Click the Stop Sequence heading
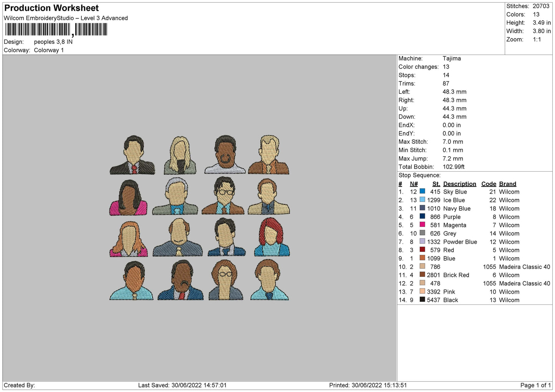The image size is (555, 392). [419, 175]
